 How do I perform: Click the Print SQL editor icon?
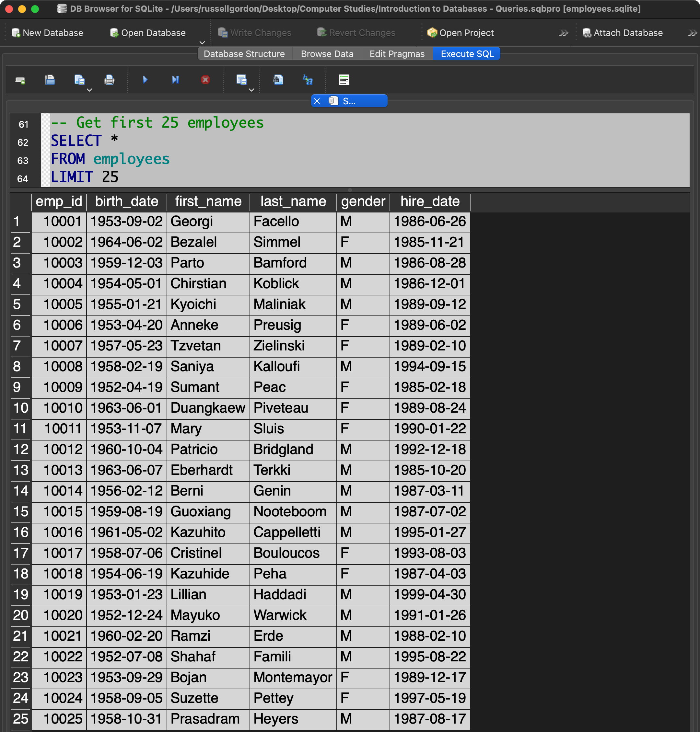109,80
